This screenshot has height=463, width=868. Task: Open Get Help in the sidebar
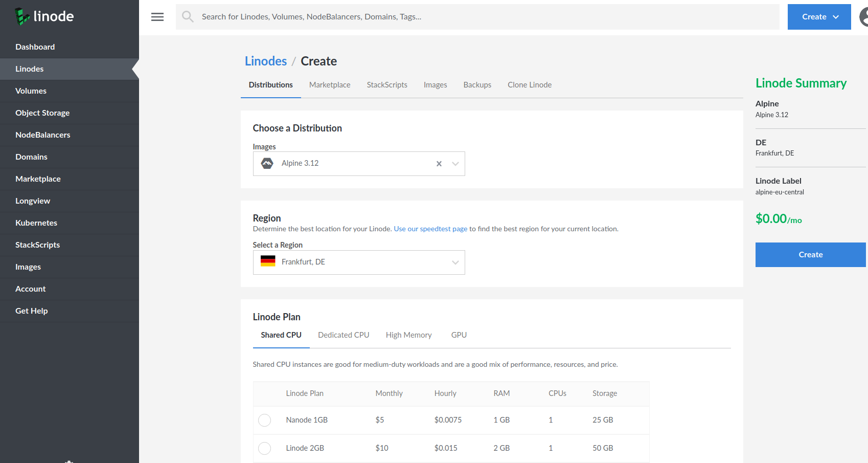point(70,311)
